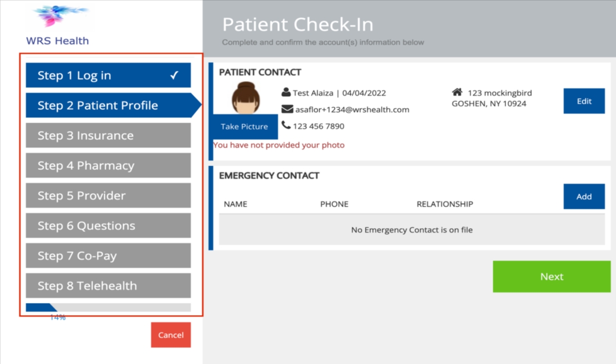
Task: Go to Step 6 Questions
Action: tap(108, 225)
